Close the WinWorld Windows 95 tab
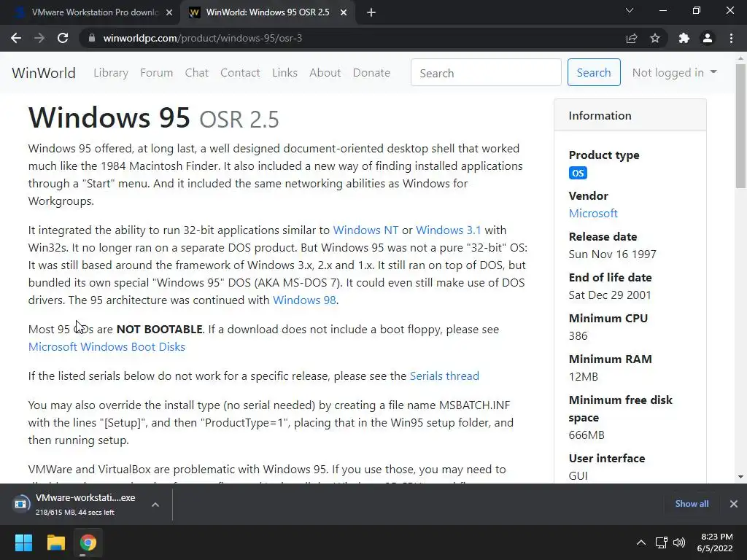The height and width of the screenshot is (560, 747). tap(344, 13)
